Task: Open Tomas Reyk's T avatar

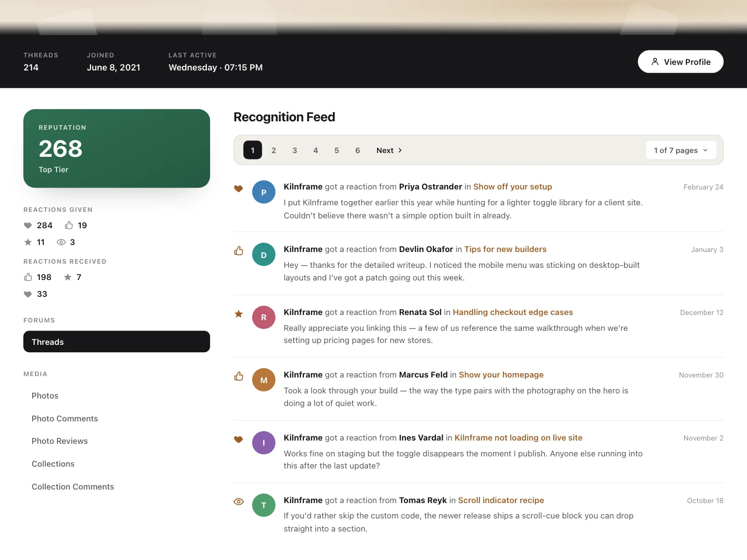Action: click(264, 505)
